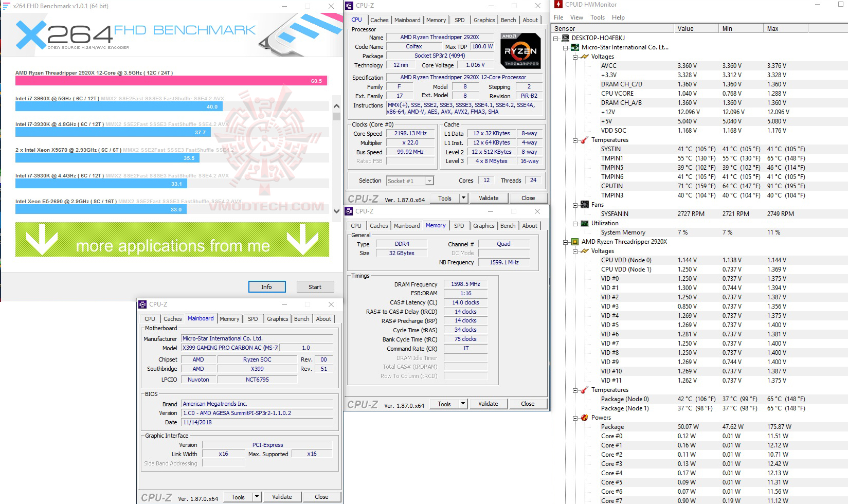848x504 pixels.
Task: Click the x264 results scrollbar down arrow
Action: pyautogui.click(x=337, y=211)
